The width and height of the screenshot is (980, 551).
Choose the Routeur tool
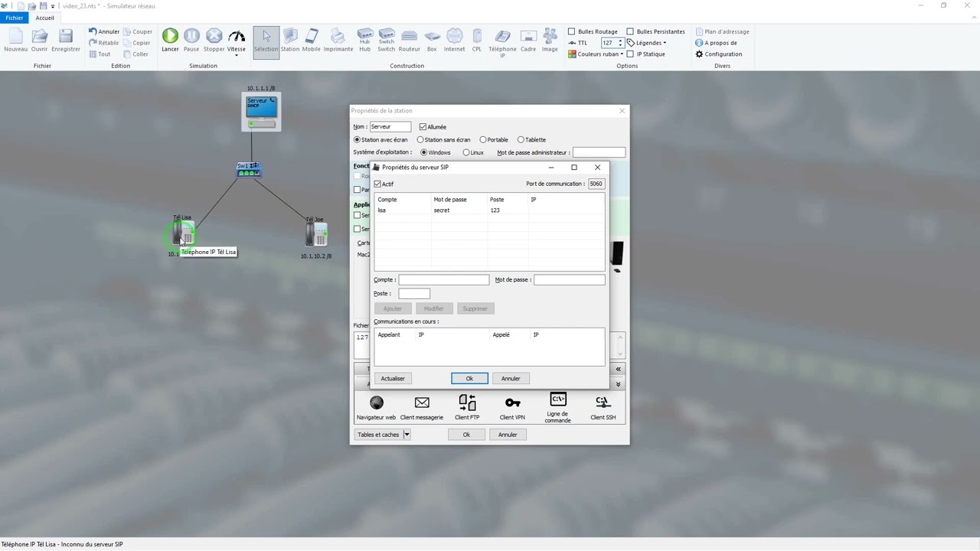pos(410,36)
